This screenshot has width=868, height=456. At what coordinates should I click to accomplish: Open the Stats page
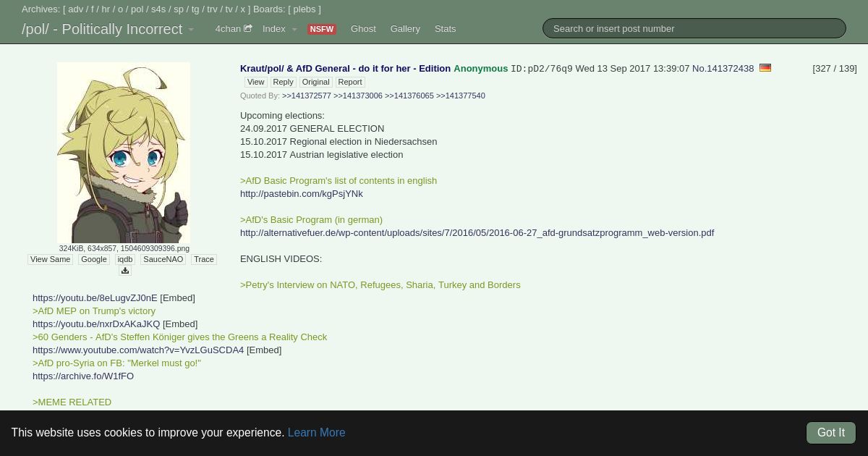pos(445,29)
